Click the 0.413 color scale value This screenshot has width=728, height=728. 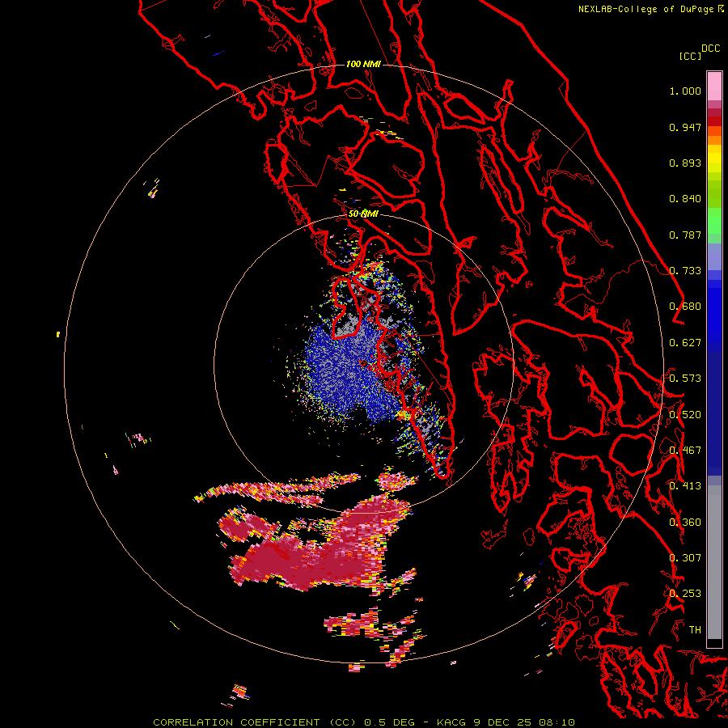click(x=685, y=486)
